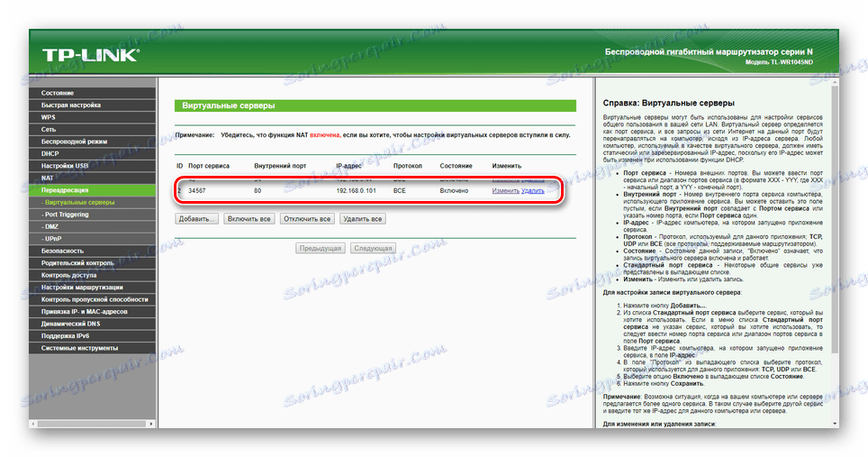Open Поддержка IPv6 in sidebar
Screen dimensions: 868x457
[93, 336]
